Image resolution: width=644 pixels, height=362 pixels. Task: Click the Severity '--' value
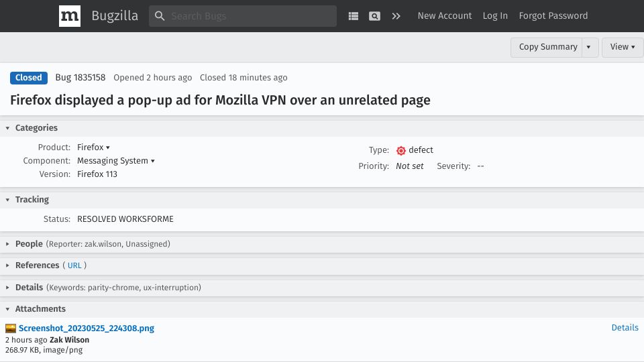[480, 166]
